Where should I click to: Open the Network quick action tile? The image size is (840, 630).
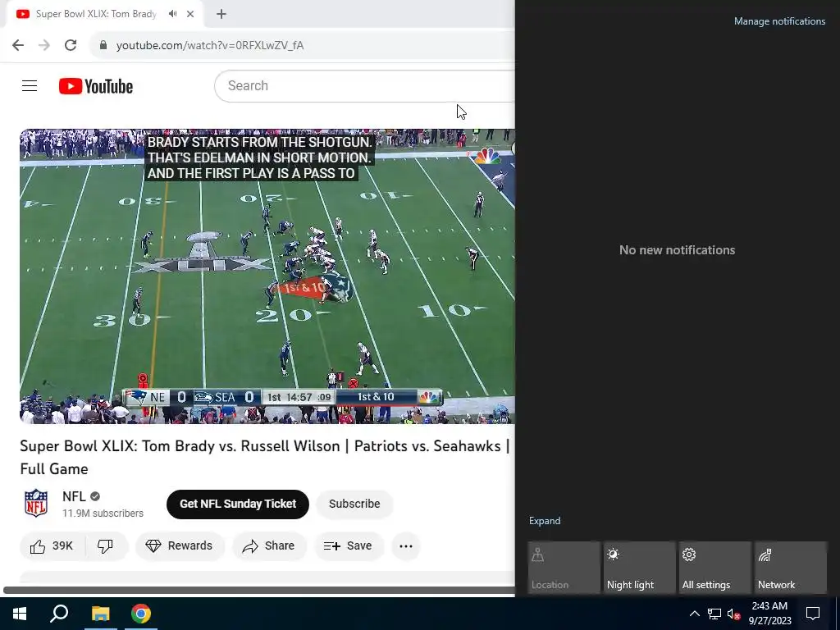click(x=790, y=568)
